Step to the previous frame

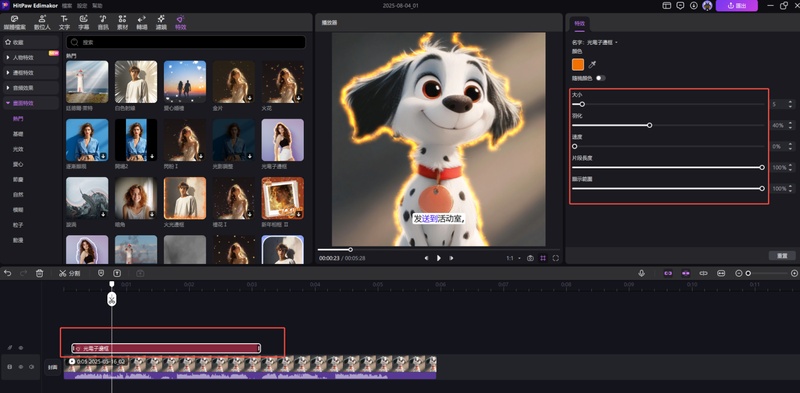coord(427,258)
